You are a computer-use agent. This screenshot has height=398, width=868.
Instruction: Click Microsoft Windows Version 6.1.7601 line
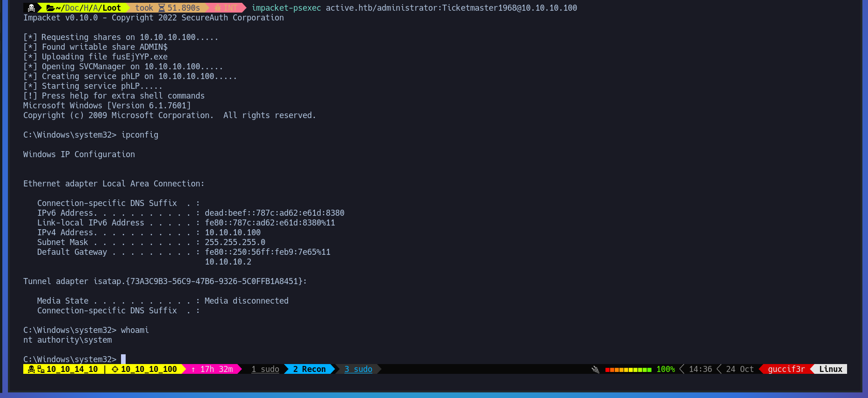(107, 106)
